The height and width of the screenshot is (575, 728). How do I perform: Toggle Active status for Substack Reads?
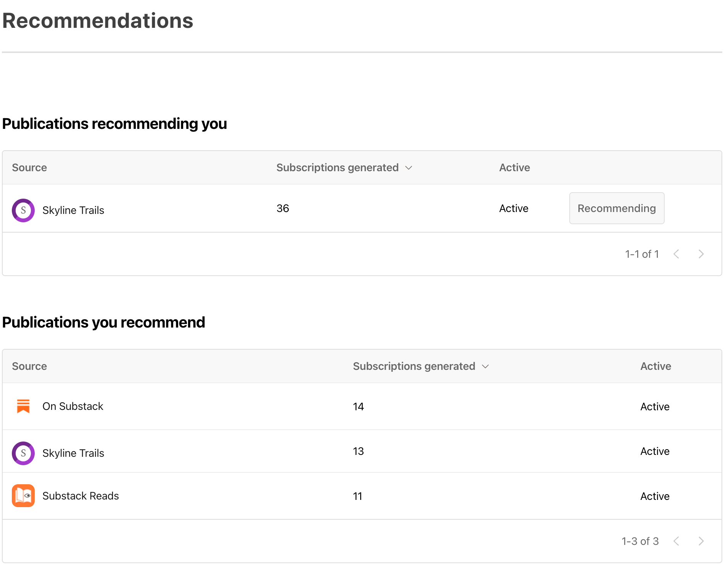(655, 496)
